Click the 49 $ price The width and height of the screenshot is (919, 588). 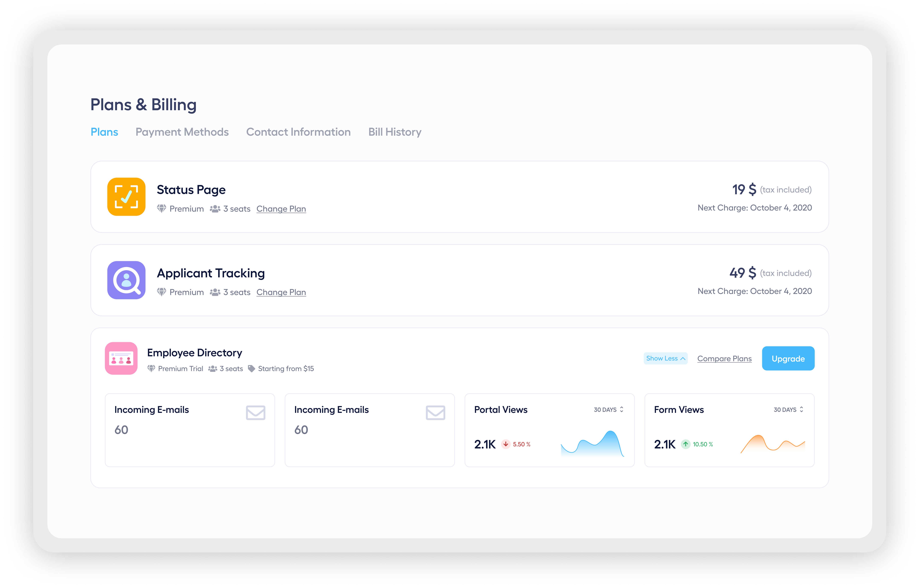point(743,273)
